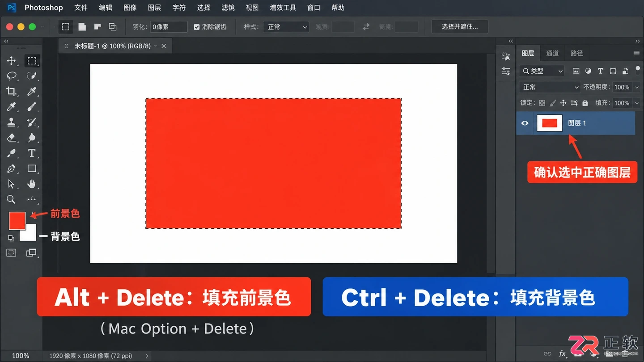Switch to the 路径 tab
This screenshot has height=362, width=644.
(577, 53)
